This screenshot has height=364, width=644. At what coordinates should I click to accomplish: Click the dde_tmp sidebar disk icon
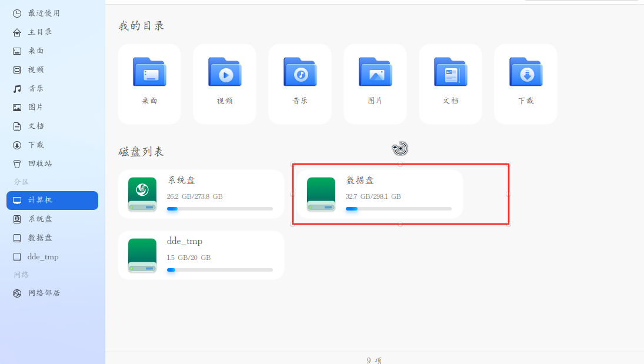[x=17, y=257]
